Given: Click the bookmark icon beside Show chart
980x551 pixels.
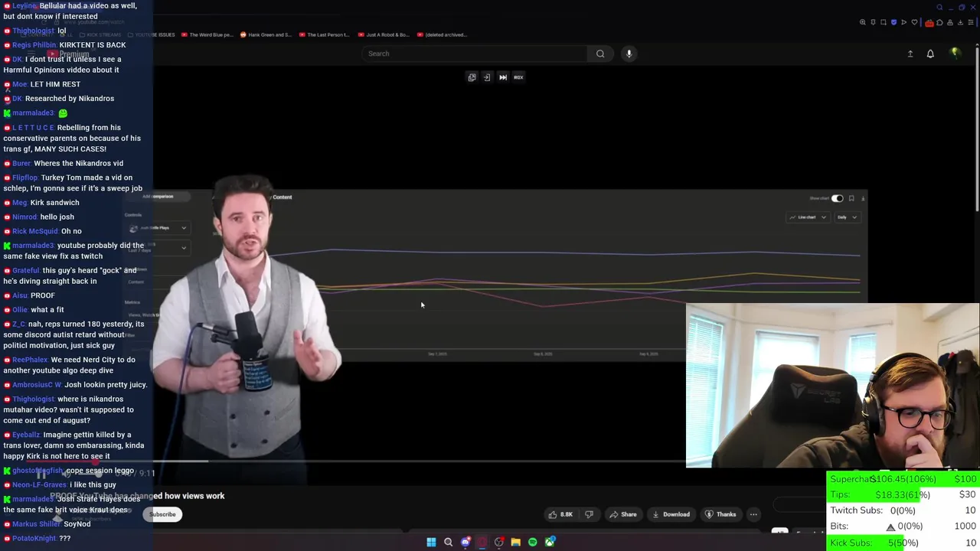Looking at the screenshot, I should 851,198.
